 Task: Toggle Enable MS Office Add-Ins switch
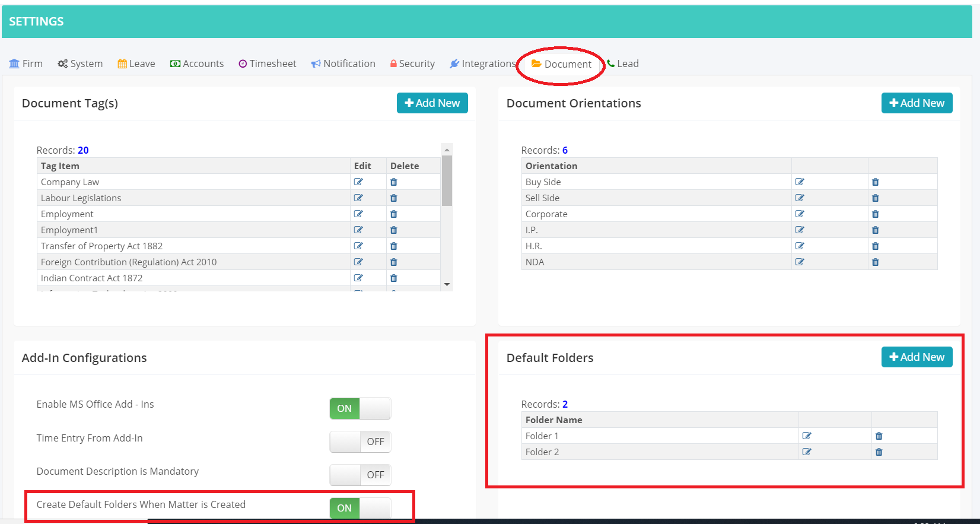click(x=360, y=408)
